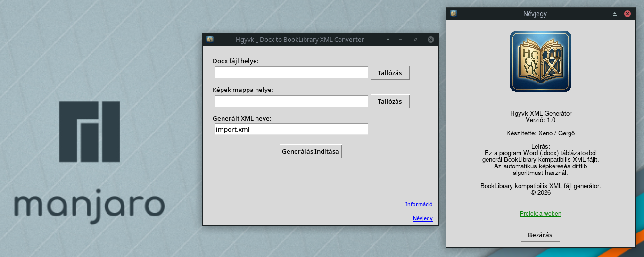This screenshot has width=644, height=257.
Task: Minimize the Docx to BookLibrary converter window
Action: (401, 40)
